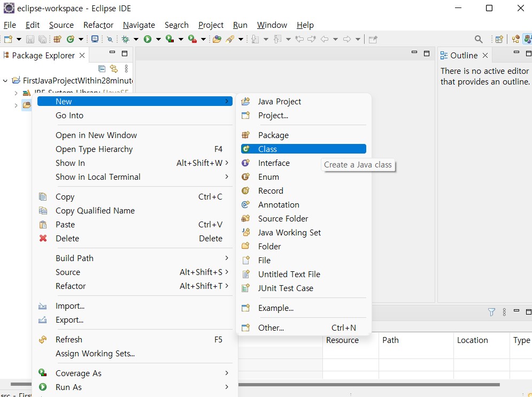Collapse FirstJavaProjectWithin28minutes project node
Viewport: 532px width, 397px height.
(x=5, y=81)
